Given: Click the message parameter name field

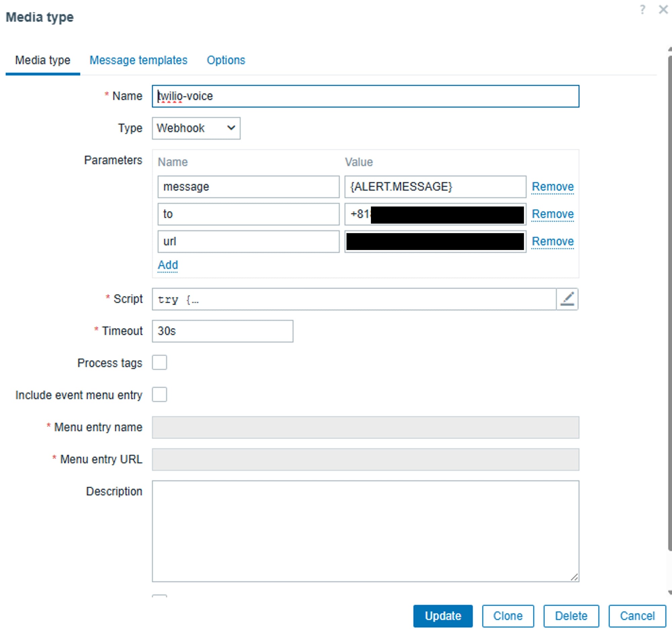Looking at the screenshot, I should pyautogui.click(x=249, y=187).
